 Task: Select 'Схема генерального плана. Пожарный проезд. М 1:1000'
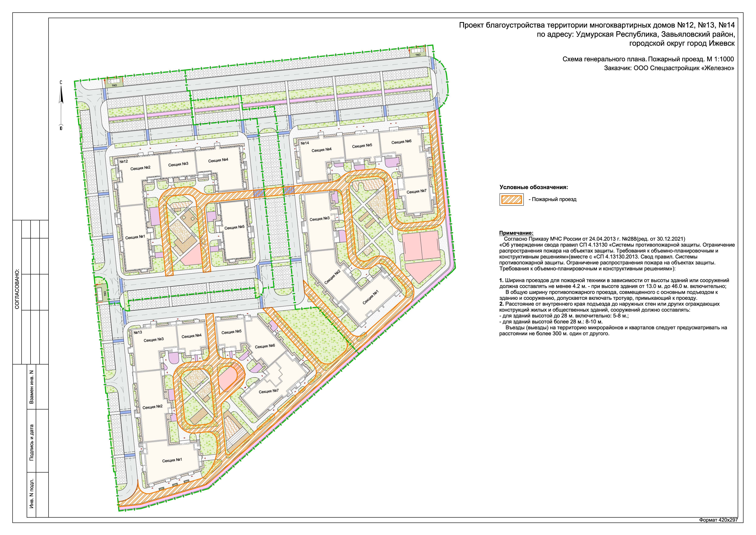click(x=648, y=59)
